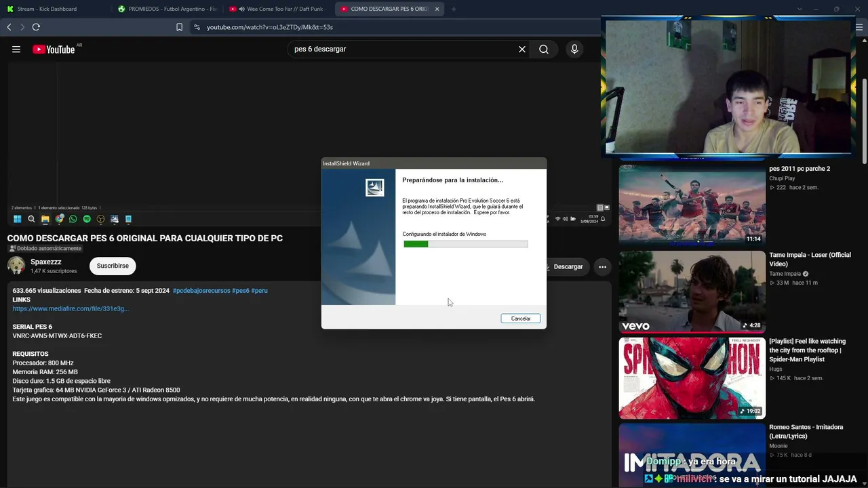Click the '1,47 K suscriptores' count

coord(54,271)
